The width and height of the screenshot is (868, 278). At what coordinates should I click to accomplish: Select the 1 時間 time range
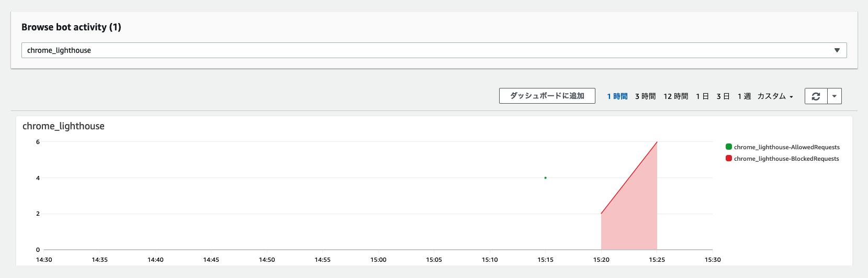coord(617,96)
